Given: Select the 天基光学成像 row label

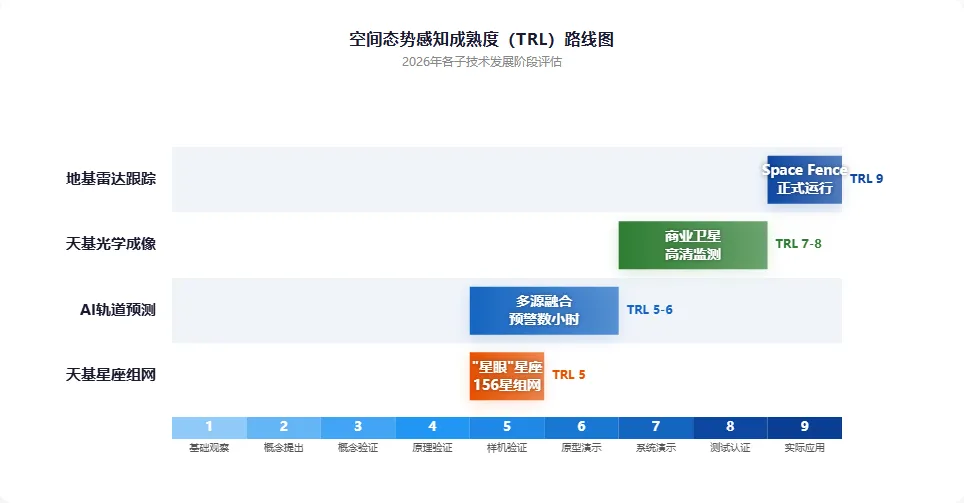Looking at the screenshot, I should click(111, 244).
